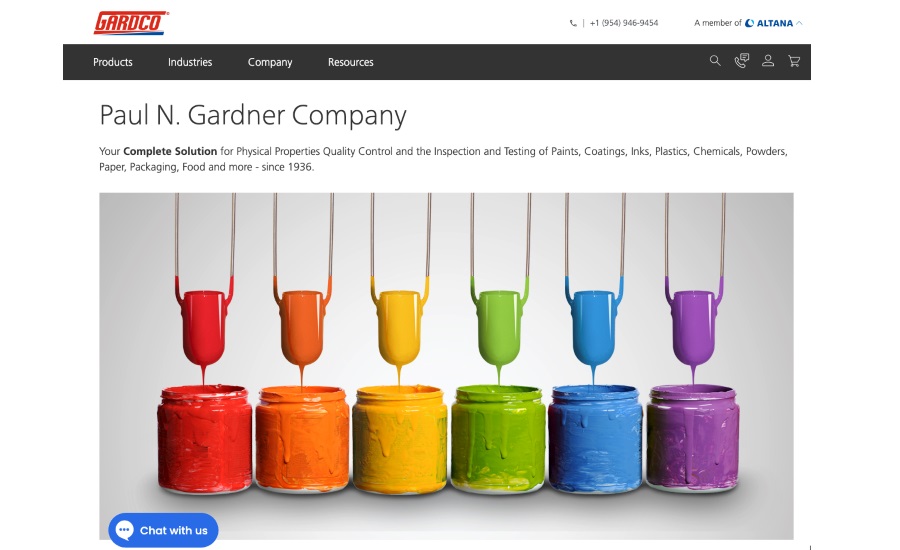900x550 pixels.
Task: Start chat with Chat with us button
Action: coord(163,530)
